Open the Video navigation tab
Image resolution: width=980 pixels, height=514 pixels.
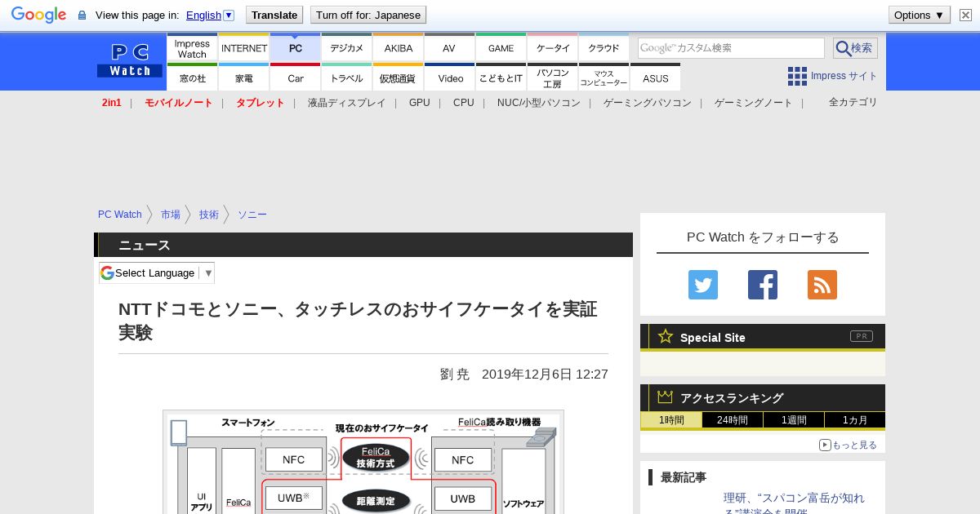(450, 78)
